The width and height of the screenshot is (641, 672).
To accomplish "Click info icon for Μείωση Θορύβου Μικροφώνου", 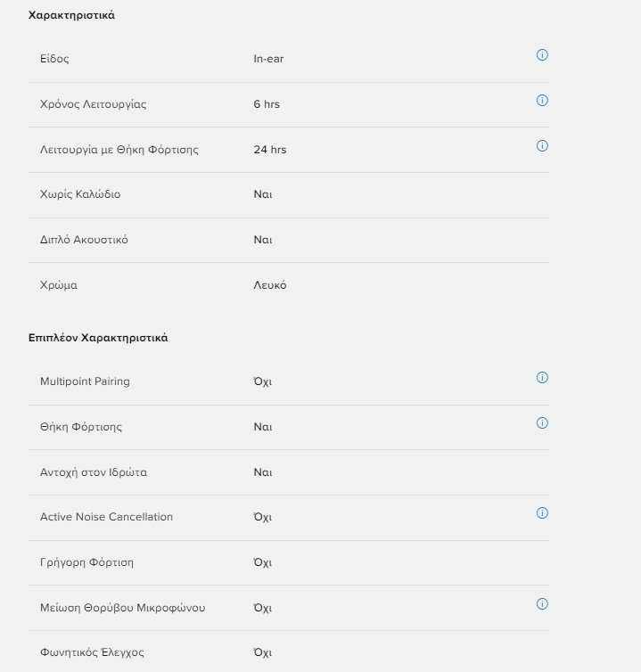I will (542, 604).
